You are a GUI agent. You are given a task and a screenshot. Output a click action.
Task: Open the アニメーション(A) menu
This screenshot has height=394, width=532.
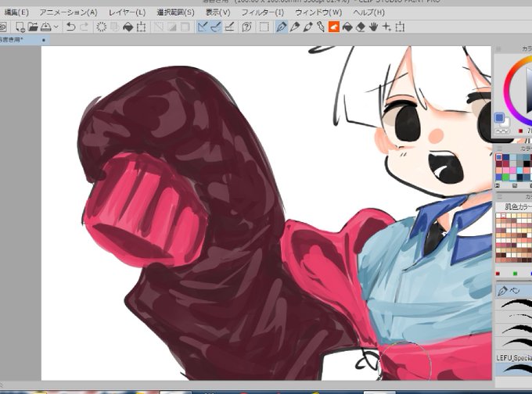[68, 13]
